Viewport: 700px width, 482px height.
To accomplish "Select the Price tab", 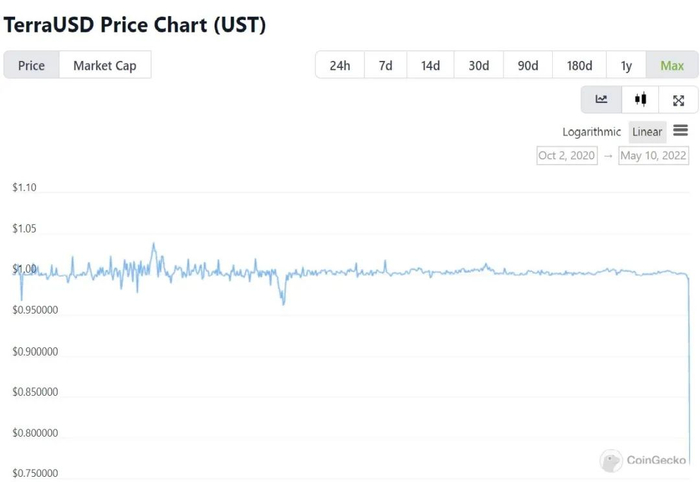I will (31, 66).
